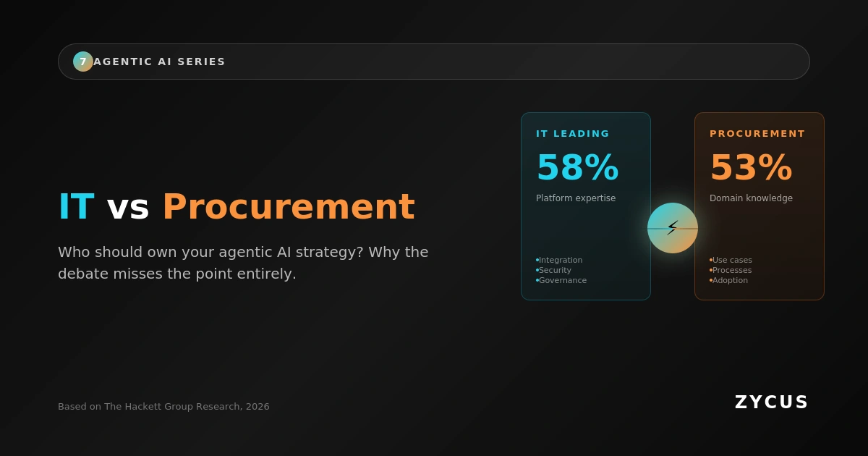Click the lightning bolt icon between cards

tap(673, 228)
